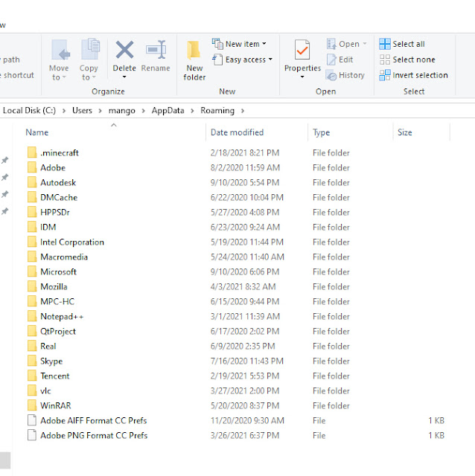Expand the chevron after mango in the address bar
The height and width of the screenshot is (476, 475).
pyautogui.click(x=143, y=111)
